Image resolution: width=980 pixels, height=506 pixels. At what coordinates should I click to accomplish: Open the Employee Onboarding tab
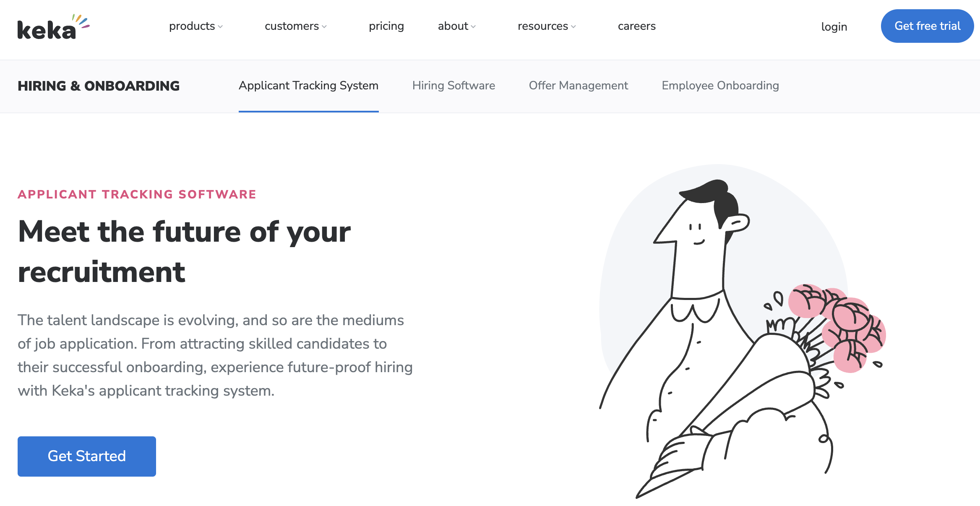tap(720, 86)
